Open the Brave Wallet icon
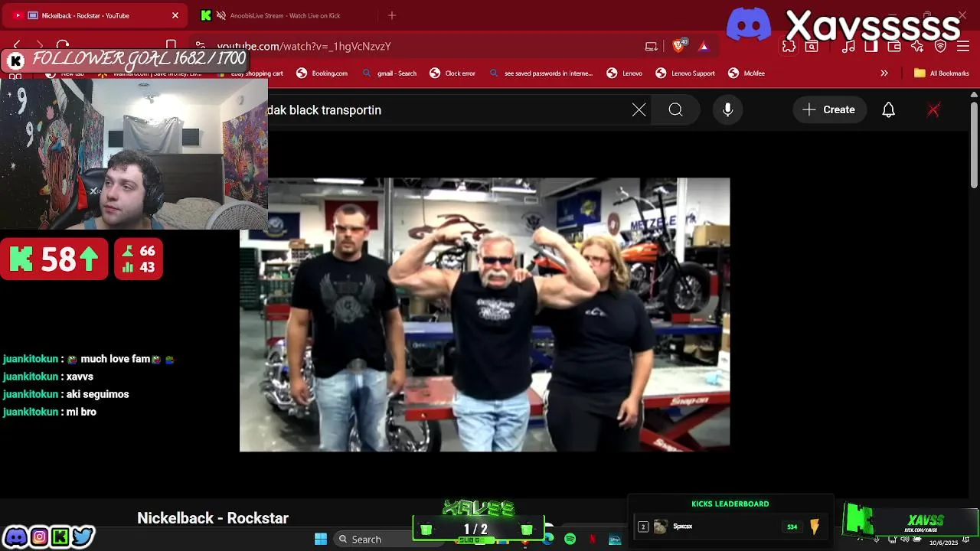The height and width of the screenshot is (551, 980). pyautogui.click(x=894, y=47)
